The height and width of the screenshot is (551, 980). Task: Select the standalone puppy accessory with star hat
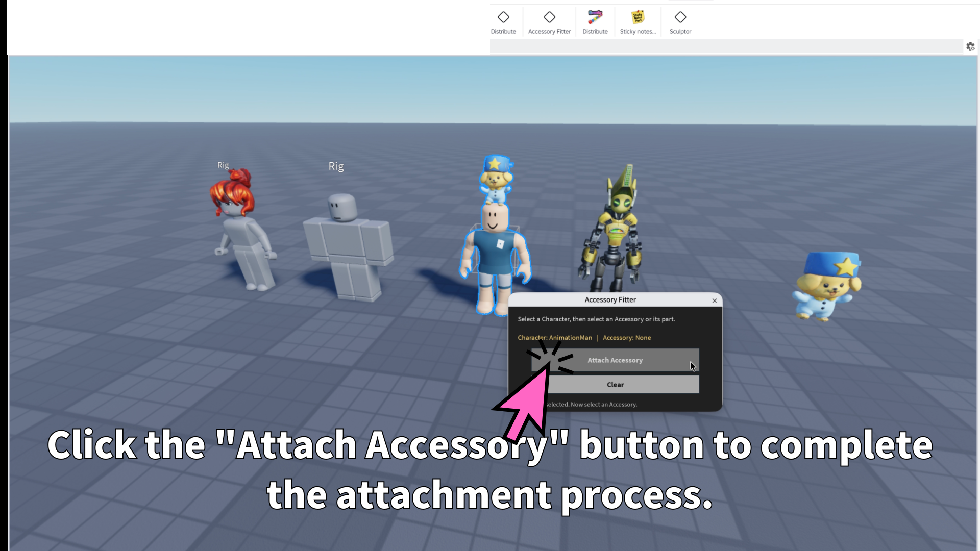click(828, 286)
